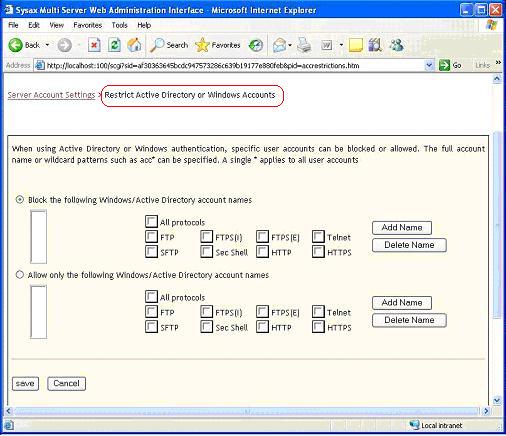Click the Edit with Word icon
The height and width of the screenshot is (436, 506).
(x=326, y=45)
